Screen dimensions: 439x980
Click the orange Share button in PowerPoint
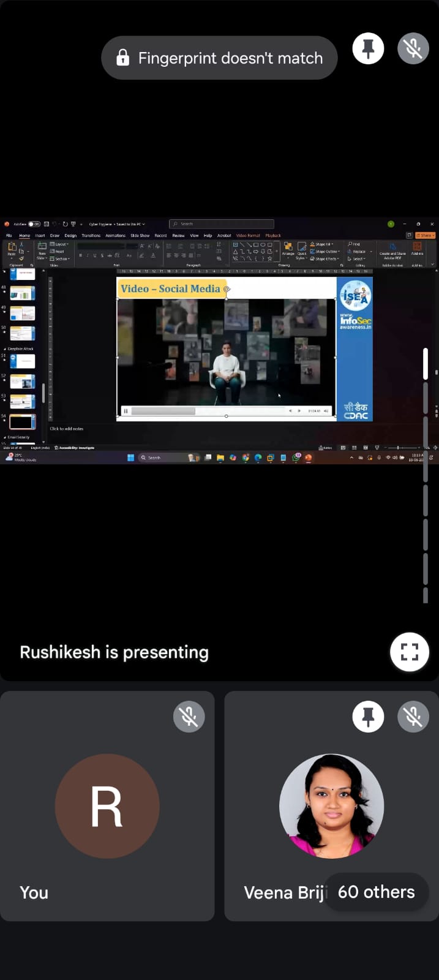coord(426,235)
